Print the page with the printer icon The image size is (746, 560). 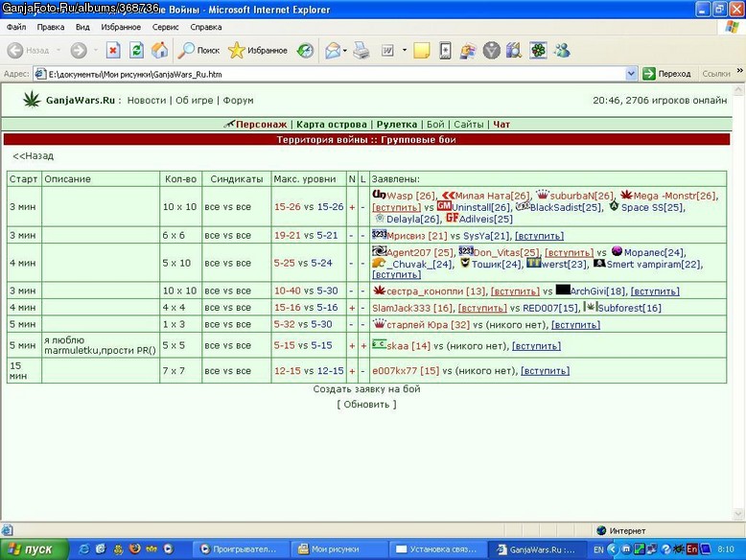(x=361, y=51)
